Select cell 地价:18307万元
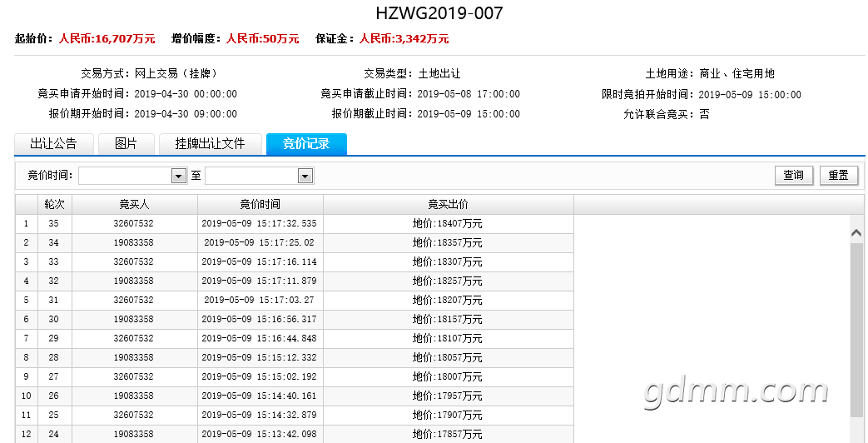 pyautogui.click(x=447, y=262)
